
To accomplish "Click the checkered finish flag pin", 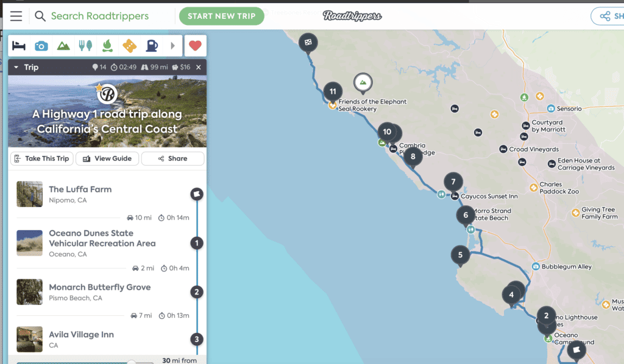I will click(x=308, y=43).
